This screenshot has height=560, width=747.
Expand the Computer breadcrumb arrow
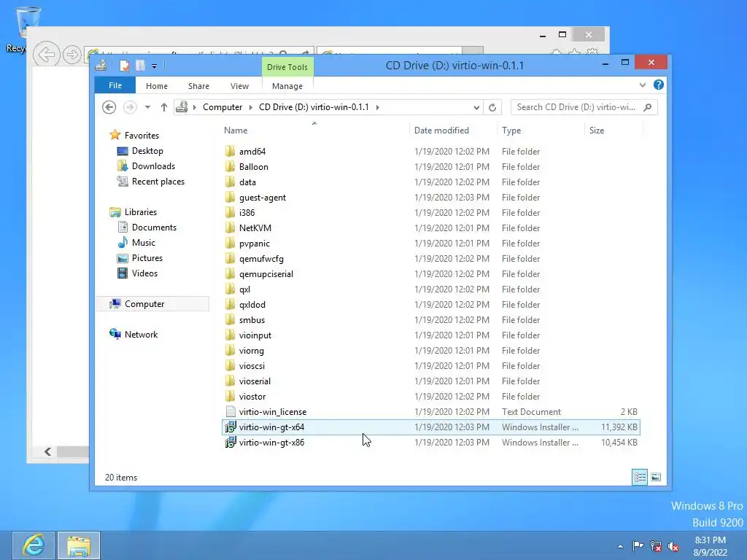251,107
